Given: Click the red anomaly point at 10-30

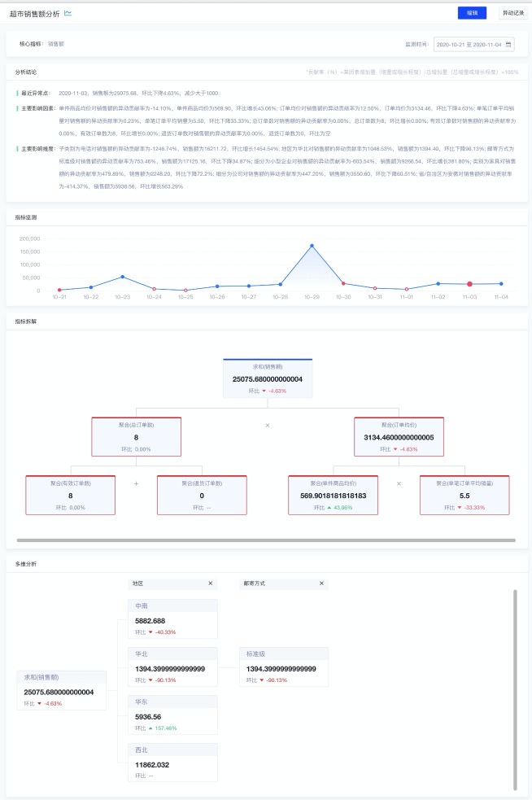Looking at the screenshot, I should click(x=343, y=283).
